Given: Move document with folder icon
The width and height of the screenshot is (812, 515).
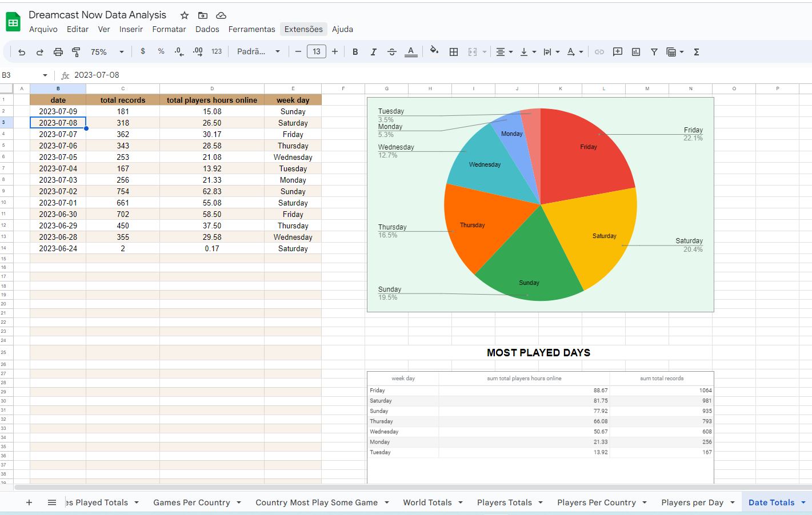Looking at the screenshot, I should pos(203,15).
